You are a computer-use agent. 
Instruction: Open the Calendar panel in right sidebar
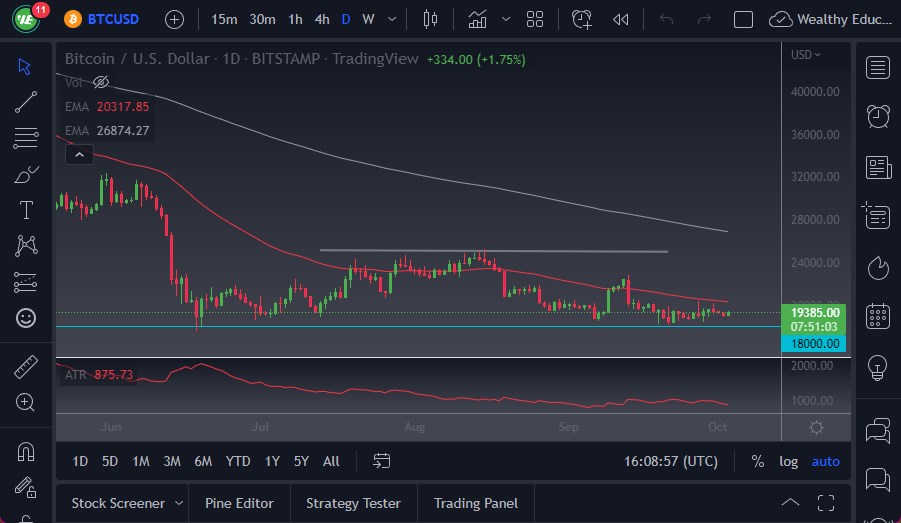pos(878,317)
